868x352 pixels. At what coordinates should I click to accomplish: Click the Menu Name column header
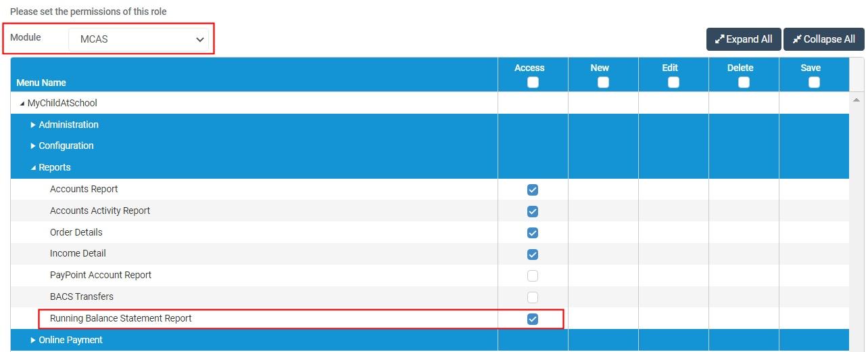[41, 83]
